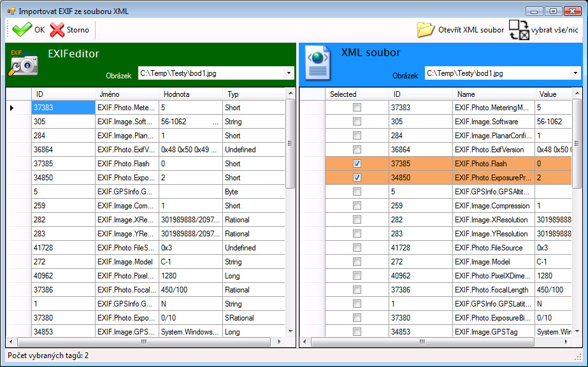Click the folder icon for opening XML
The image size is (588, 367).
(426, 29)
